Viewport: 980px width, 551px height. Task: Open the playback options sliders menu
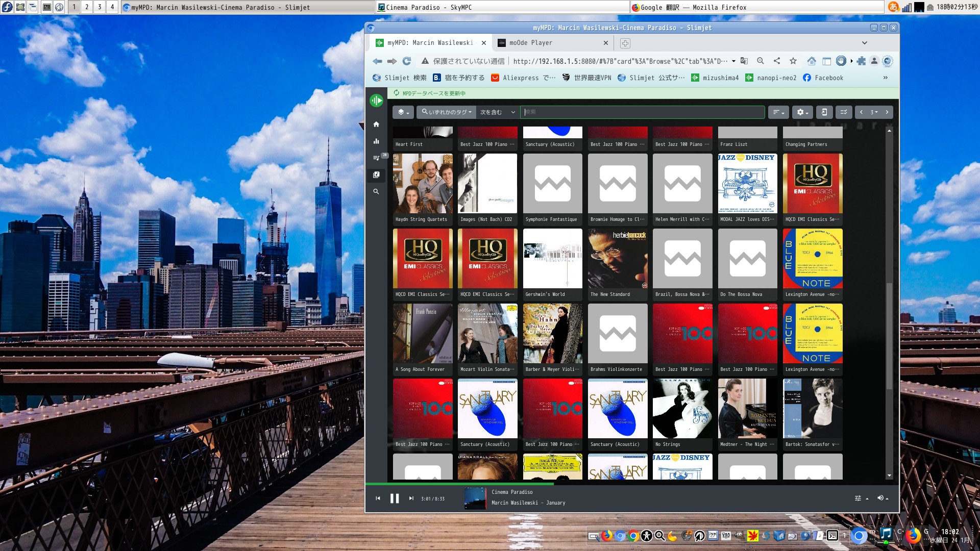coord(861,498)
